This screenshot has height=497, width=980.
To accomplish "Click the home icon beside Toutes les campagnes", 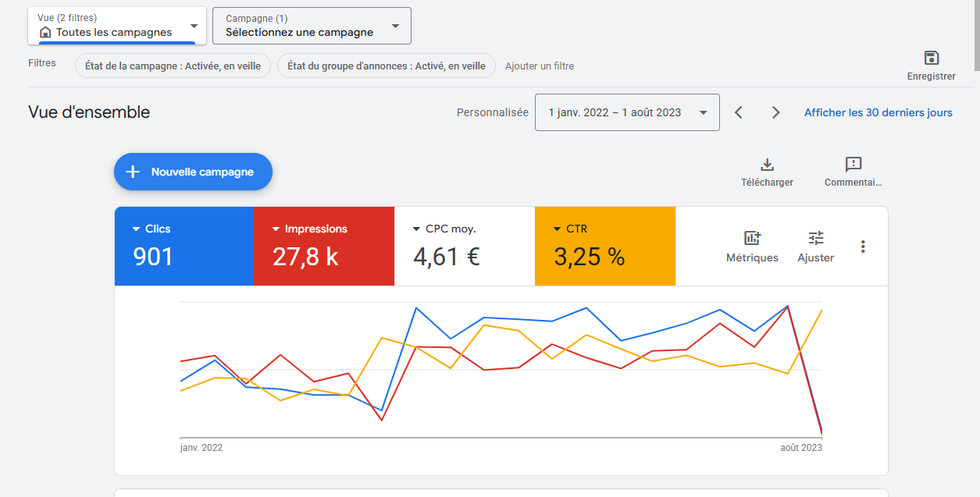I will (x=45, y=33).
